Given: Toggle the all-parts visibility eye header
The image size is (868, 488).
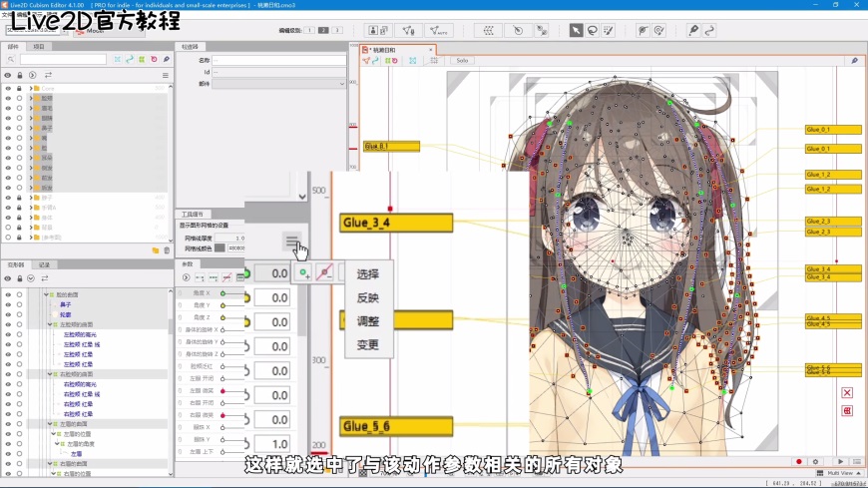Looking at the screenshot, I should [x=8, y=75].
